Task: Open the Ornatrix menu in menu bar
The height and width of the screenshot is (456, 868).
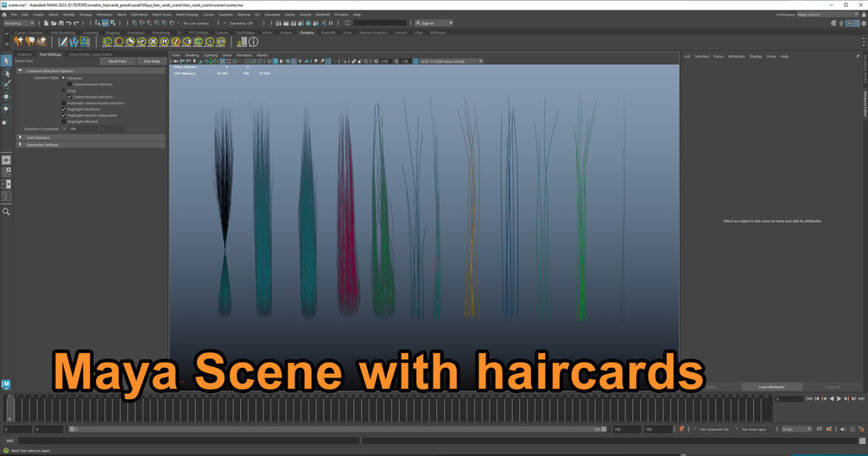Action: (x=341, y=15)
